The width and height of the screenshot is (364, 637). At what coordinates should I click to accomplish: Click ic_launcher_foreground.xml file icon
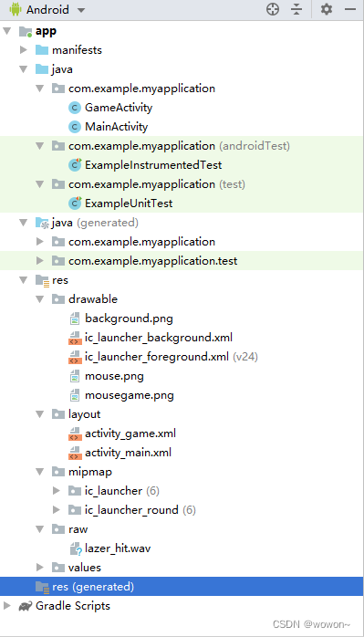click(x=75, y=357)
